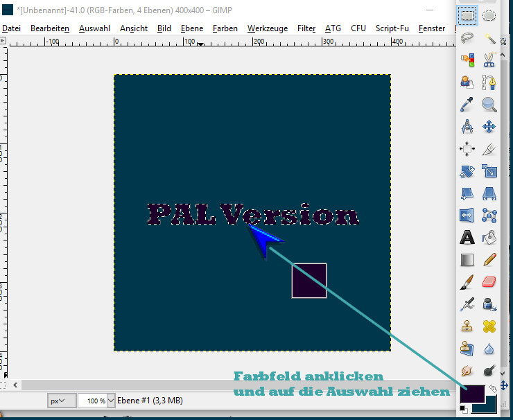Image resolution: width=513 pixels, height=420 pixels.
Task: Select the Free Select lasso tool
Action: (x=467, y=38)
